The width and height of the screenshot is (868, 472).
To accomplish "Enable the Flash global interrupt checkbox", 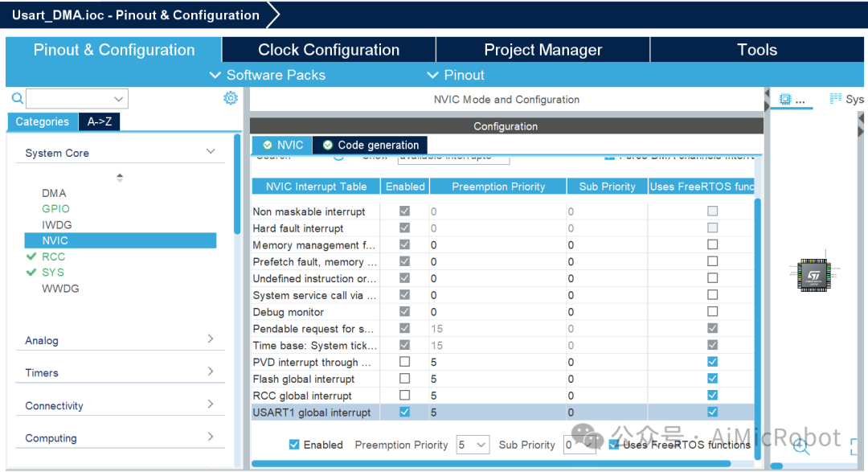I will click(x=404, y=379).
